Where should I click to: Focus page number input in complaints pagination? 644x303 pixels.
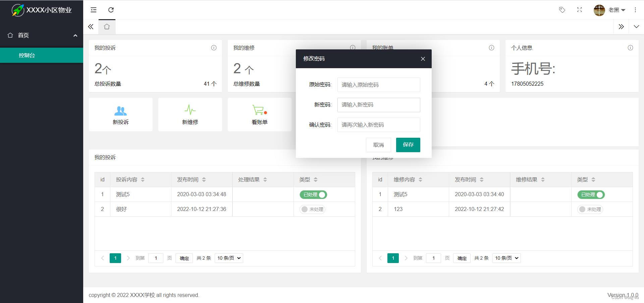coord(156,258)
